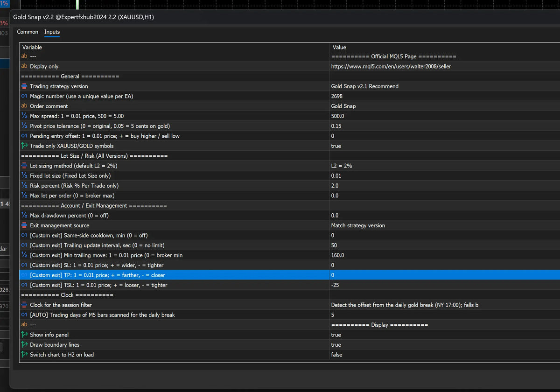The height and width of the screenshot is (392, 560).
Task: Click the double-type icon beside Max spread
Action: tap(24, 116)
